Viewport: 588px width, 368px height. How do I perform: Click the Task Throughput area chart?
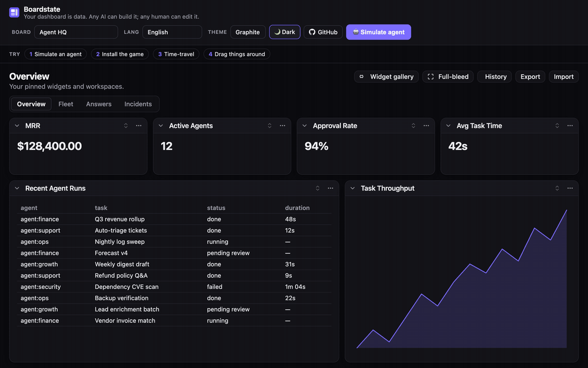462,278
